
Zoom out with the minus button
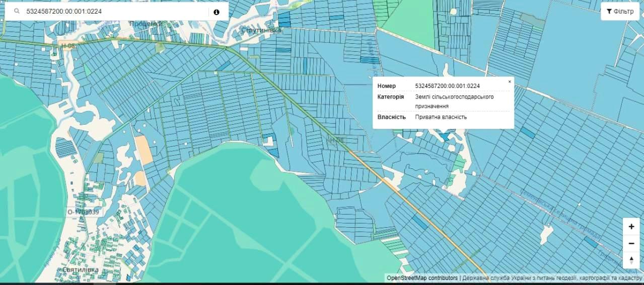coord(631,243)
